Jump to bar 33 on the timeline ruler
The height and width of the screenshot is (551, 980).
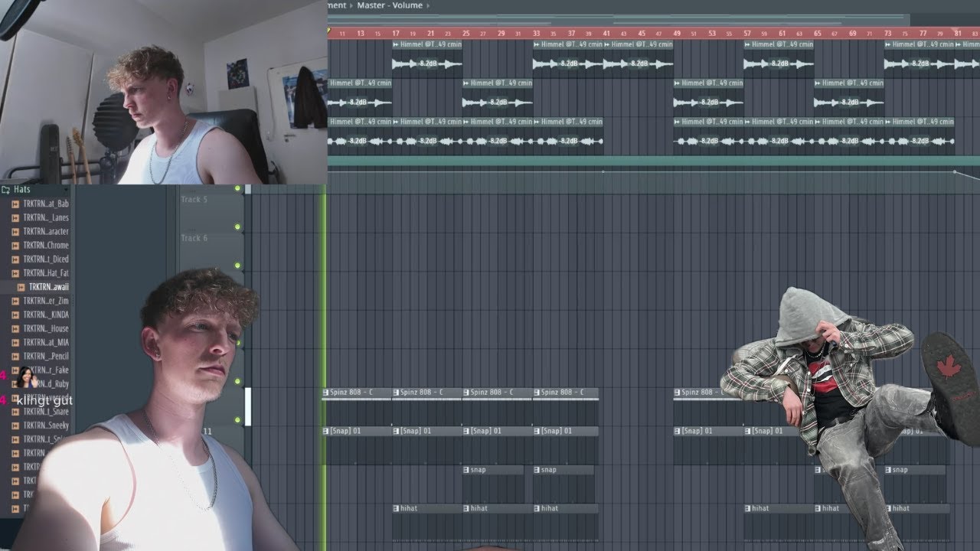tap(537, 33)
